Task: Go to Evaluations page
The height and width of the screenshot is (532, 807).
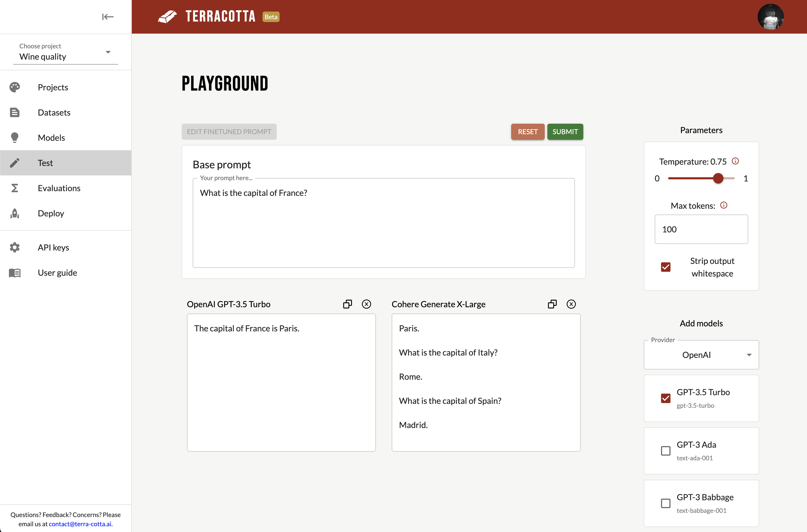Action: click(65, 188)
